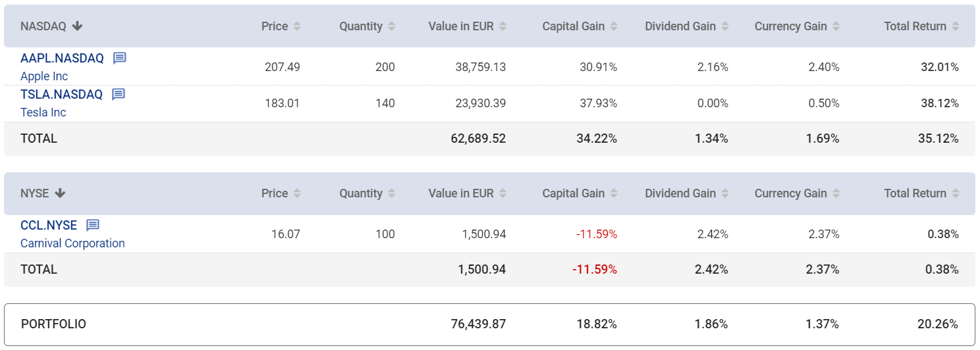Open the TSLA.NASDAQ holding link

click(61, 94)
